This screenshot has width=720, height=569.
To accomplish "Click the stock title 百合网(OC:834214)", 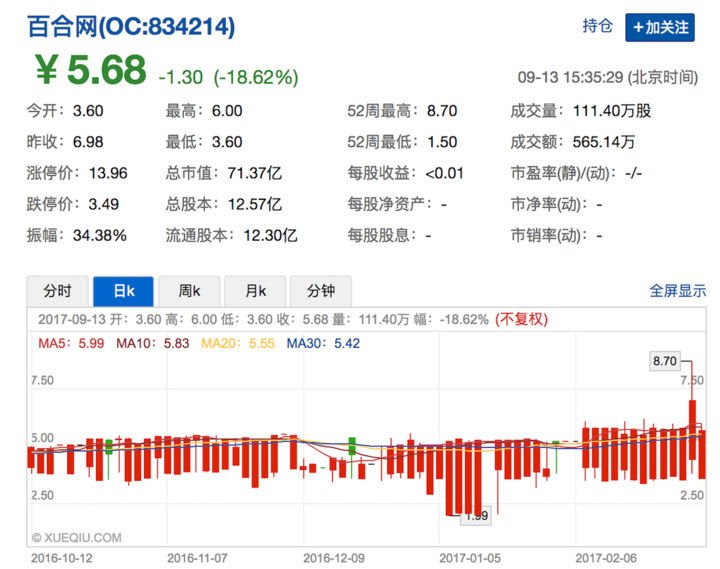I will coord(131,26).
